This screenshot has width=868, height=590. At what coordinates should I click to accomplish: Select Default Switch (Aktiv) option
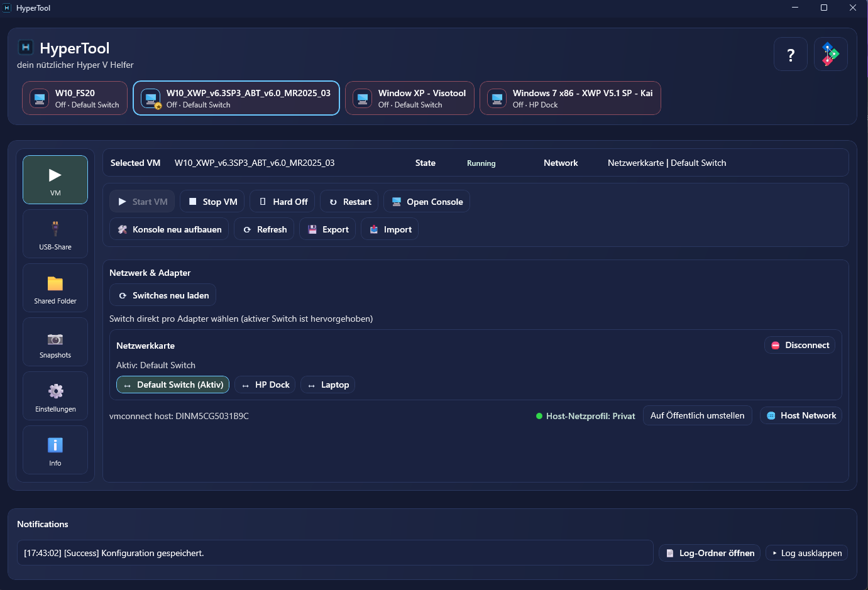point(173,385)
